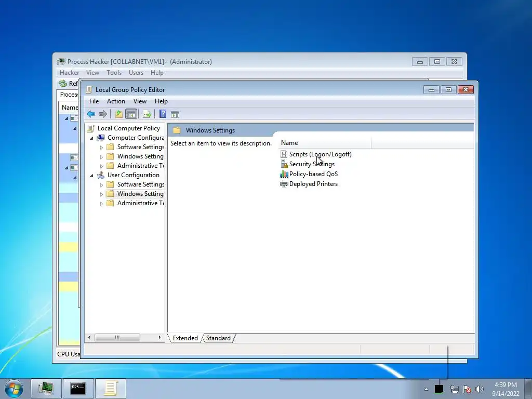Click the Forward arrow in Group Policy toolbar
532x399 pixels.
point(102,114)
